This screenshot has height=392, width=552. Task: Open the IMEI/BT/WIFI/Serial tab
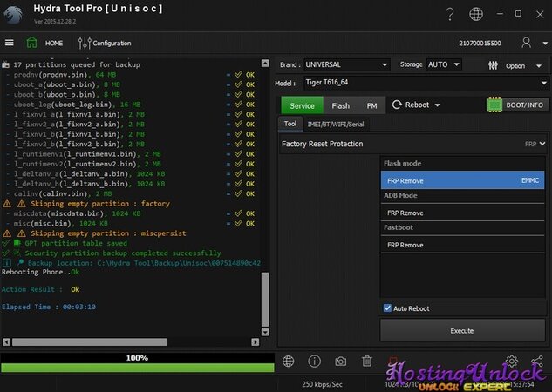(x=337, y=125)
